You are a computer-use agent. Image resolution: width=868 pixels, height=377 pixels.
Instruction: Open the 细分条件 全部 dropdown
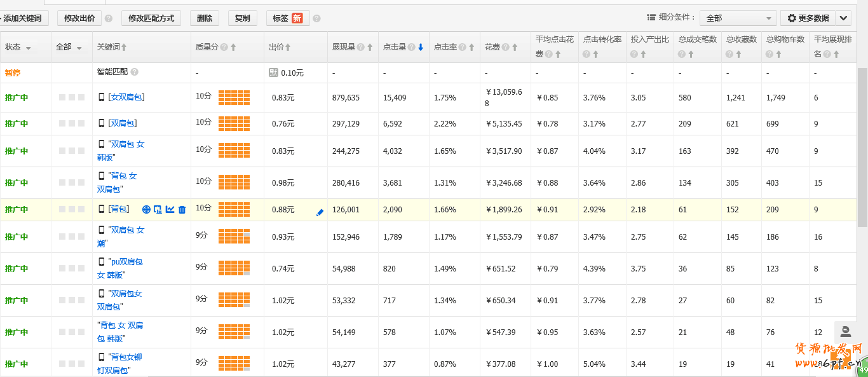tap(738, 18)
